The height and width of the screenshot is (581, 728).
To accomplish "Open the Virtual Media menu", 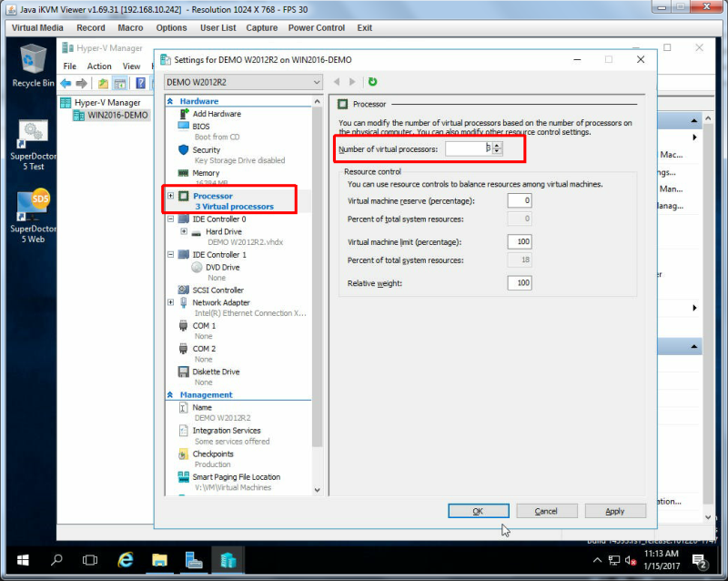I will [37, 28].
